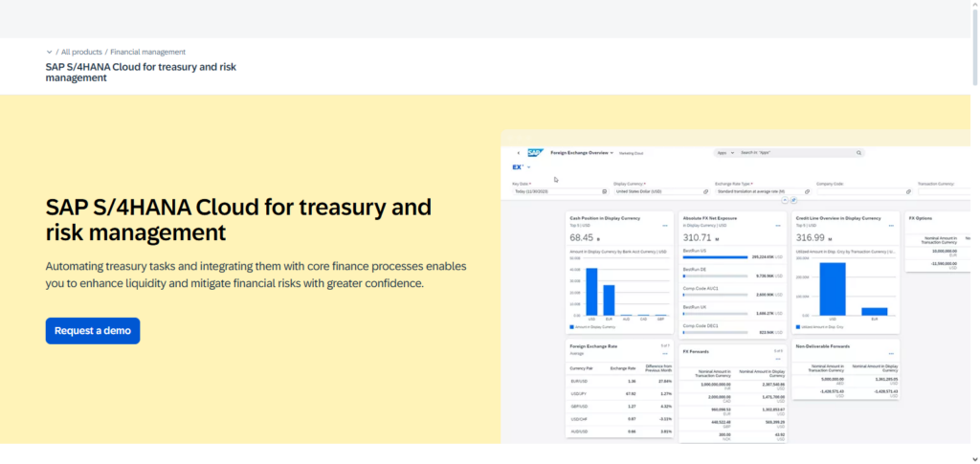The width and height of the screenshot is (980, 464).
Task: Click the vertical page scrollbar thumb
Action: coord(974,46)
